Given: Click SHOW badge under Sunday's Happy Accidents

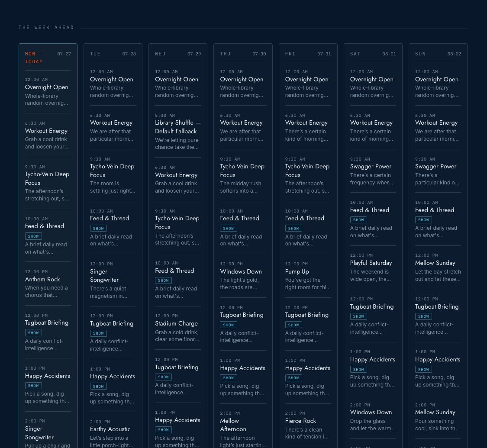Looking at the screenshot, I should coord(423,370).
